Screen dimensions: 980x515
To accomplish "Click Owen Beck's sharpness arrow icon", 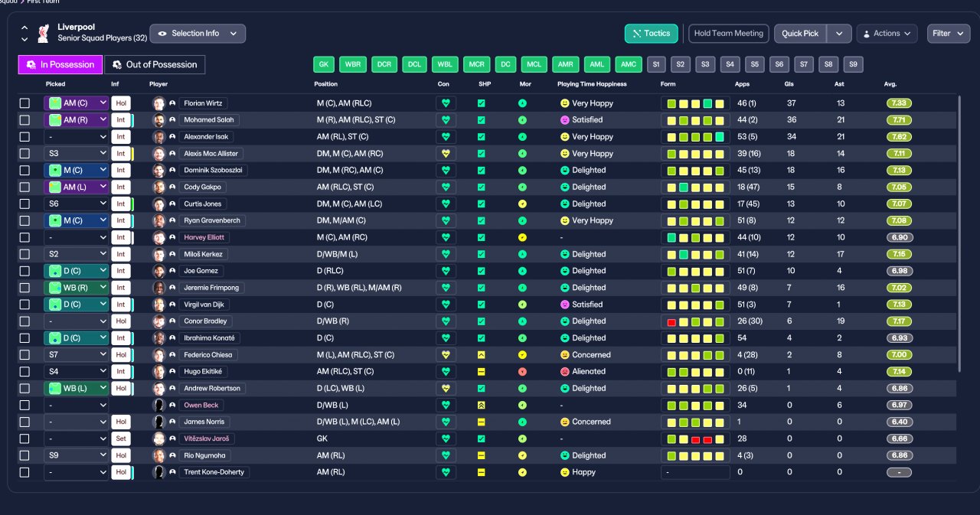I will pos(482,406).
